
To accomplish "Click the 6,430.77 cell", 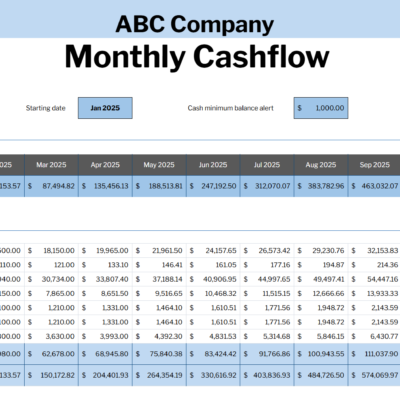I will [374, 337].
